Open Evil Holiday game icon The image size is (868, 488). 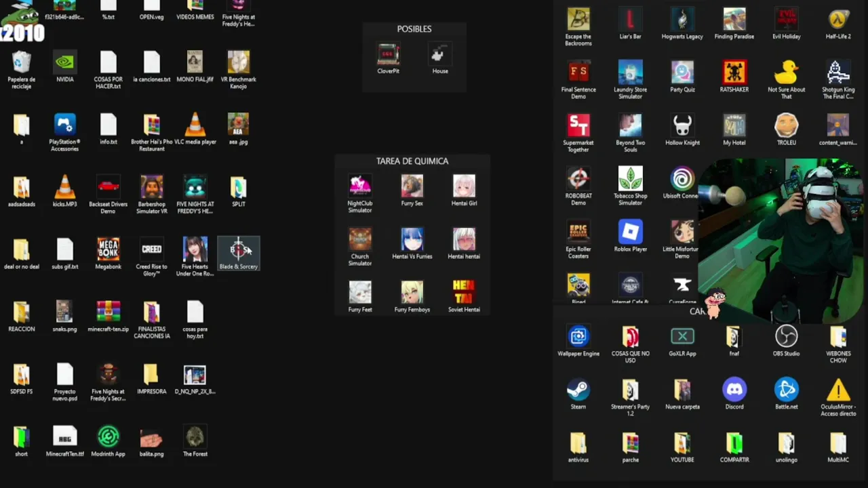tap(787, 19)
